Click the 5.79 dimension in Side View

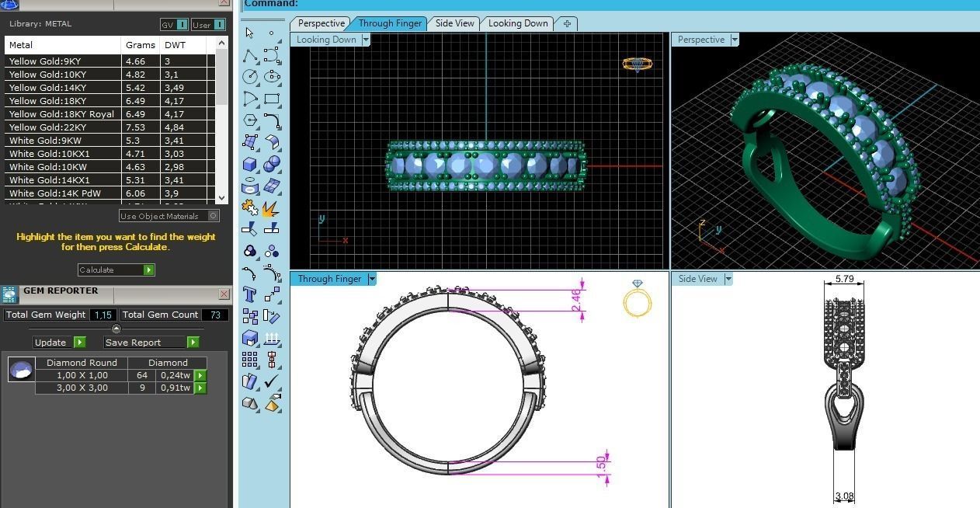[844, 279]
